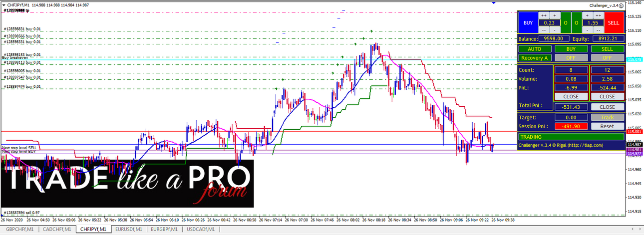Click the Buy breakeven line label
The width and height of the screenshot is (644, 235).
coord(15,58)
